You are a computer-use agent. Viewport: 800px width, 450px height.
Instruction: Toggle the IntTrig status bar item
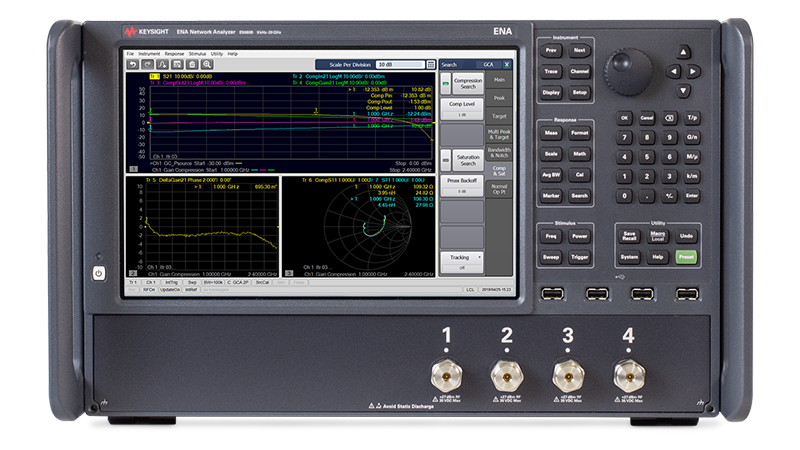click(x=171, y=283)
